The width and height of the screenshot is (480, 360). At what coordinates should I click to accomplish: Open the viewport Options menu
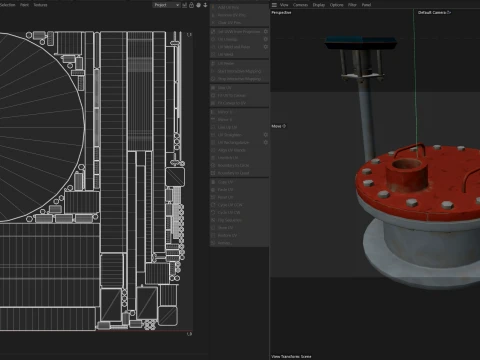(336, 5)
